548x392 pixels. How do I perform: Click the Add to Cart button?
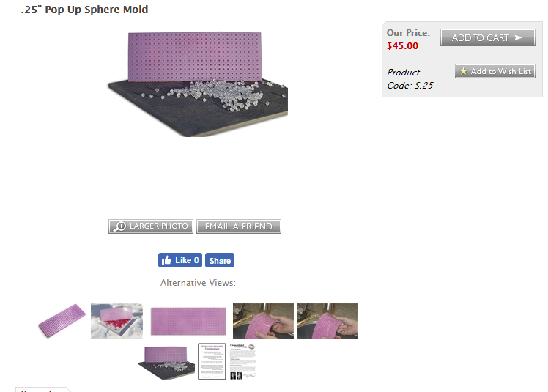point(487,37)
